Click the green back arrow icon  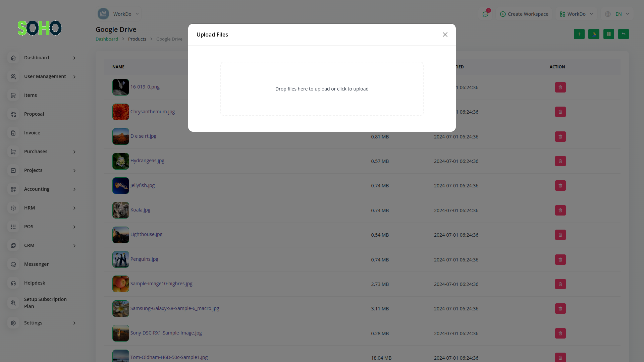[x=623, y=34]
